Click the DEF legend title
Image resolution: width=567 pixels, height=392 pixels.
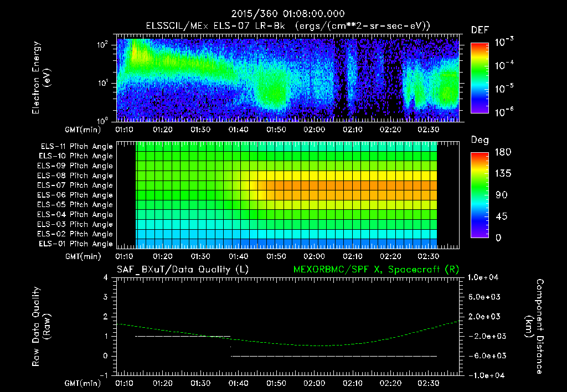pos(480,30)
